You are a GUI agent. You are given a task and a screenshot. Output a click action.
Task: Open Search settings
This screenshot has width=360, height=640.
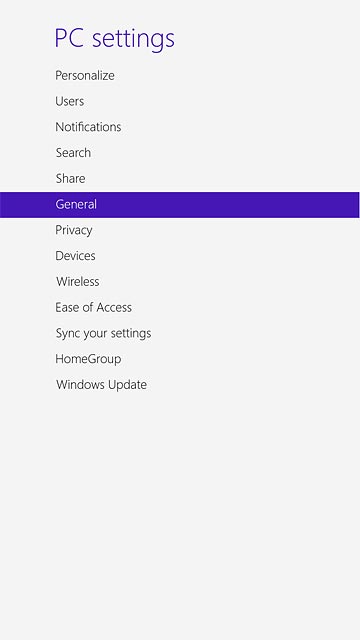73,153
